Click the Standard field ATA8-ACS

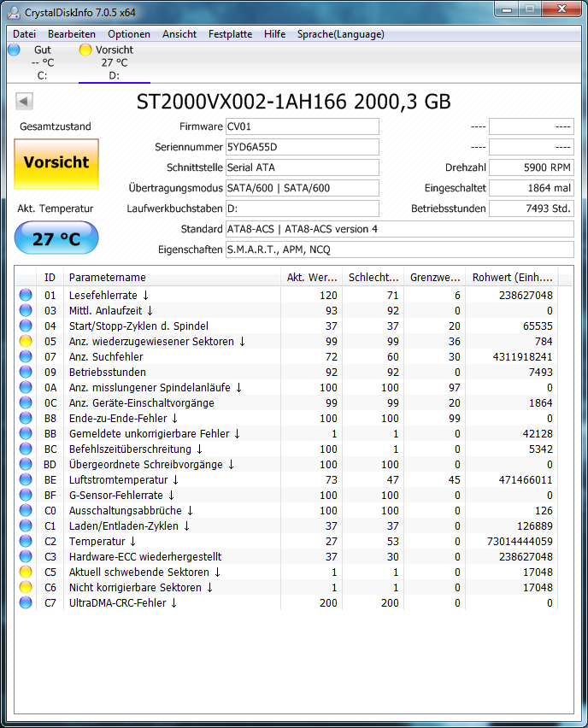tap(400, 229)
